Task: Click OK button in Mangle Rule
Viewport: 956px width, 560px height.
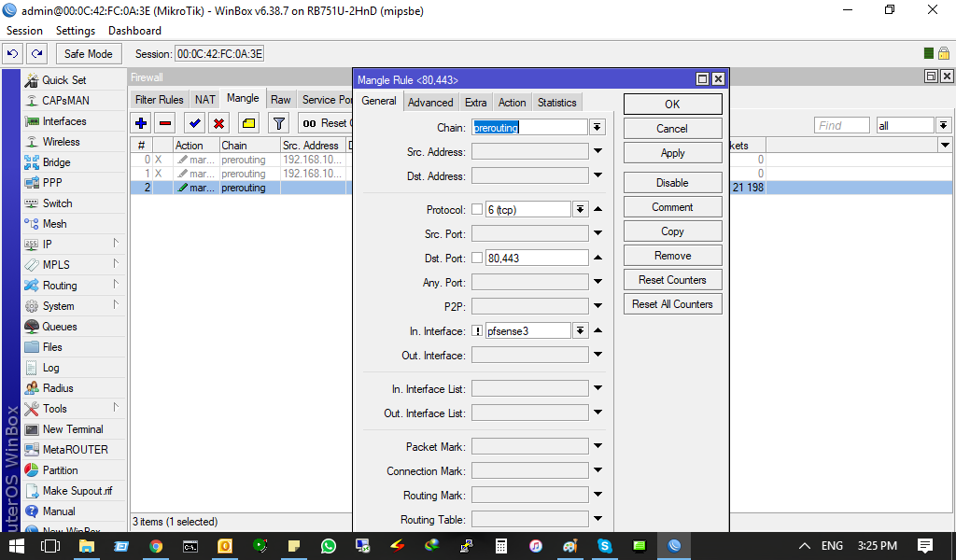Action: (672, 105)
